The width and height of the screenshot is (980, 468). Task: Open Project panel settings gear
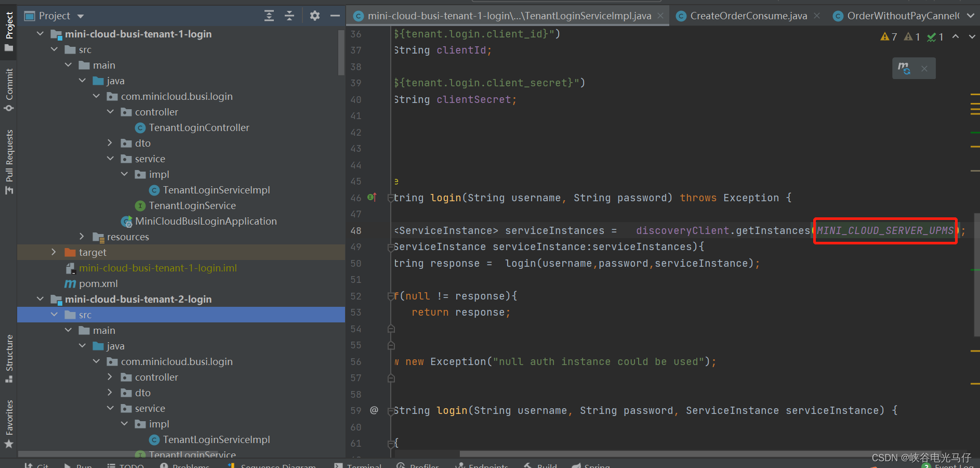315,16
